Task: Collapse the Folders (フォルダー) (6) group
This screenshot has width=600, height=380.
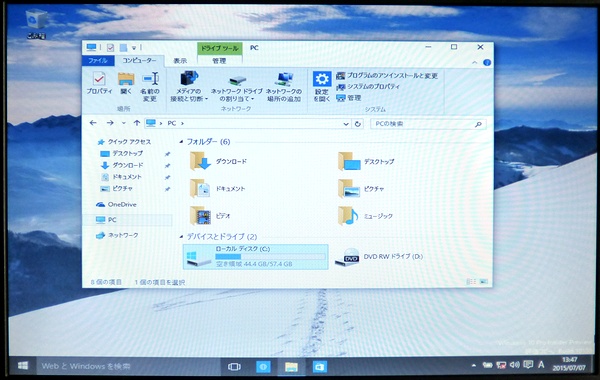Action: pos(181,142)
